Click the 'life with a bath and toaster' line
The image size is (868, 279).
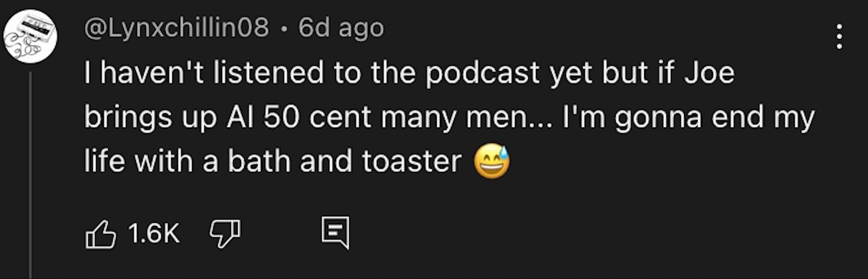click(x=273, y=161)
